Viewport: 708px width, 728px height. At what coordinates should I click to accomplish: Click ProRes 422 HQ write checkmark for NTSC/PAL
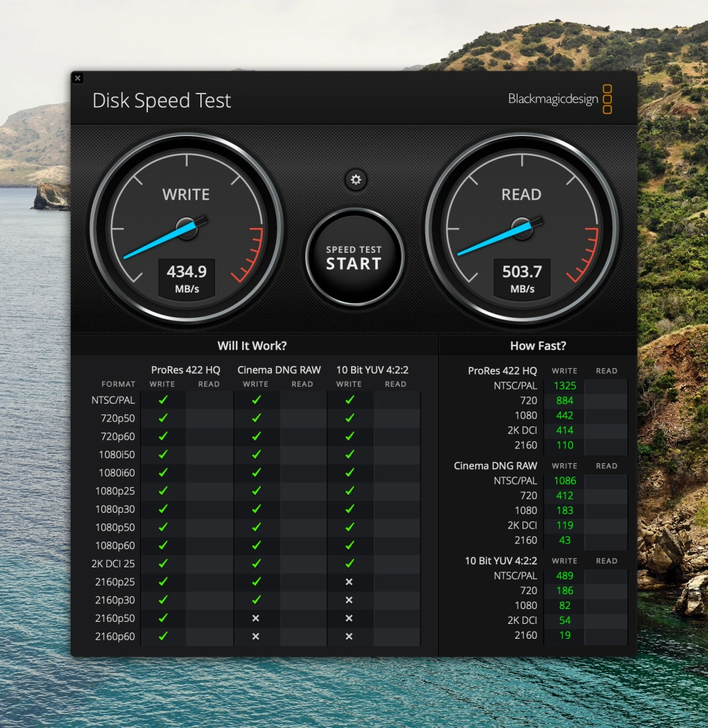tap(163, 399)
